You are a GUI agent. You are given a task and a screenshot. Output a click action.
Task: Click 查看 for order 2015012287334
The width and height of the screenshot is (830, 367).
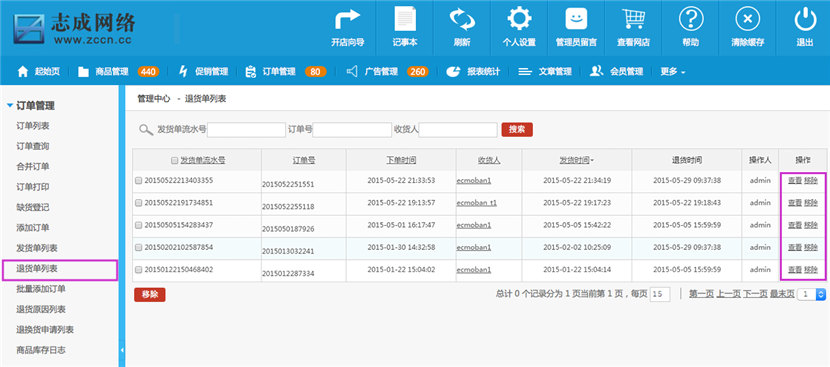click(795, 270)
